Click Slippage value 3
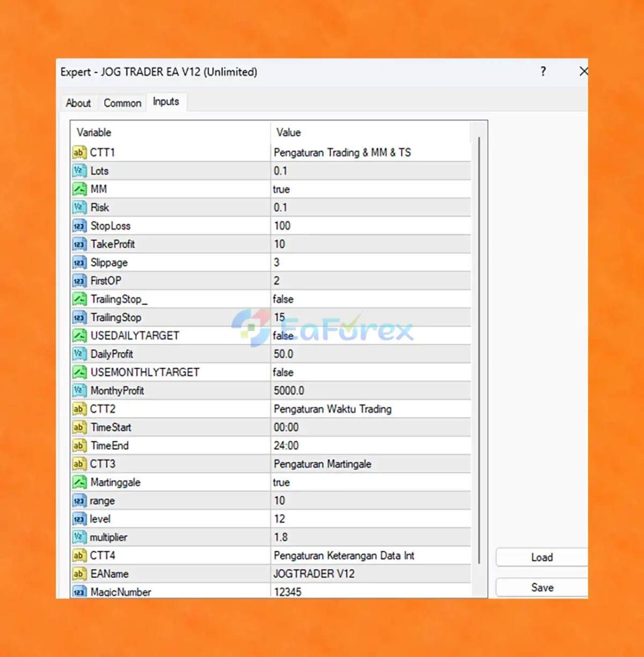The height and width of the screenshot is (657, 644). click(x=277, y=263)
